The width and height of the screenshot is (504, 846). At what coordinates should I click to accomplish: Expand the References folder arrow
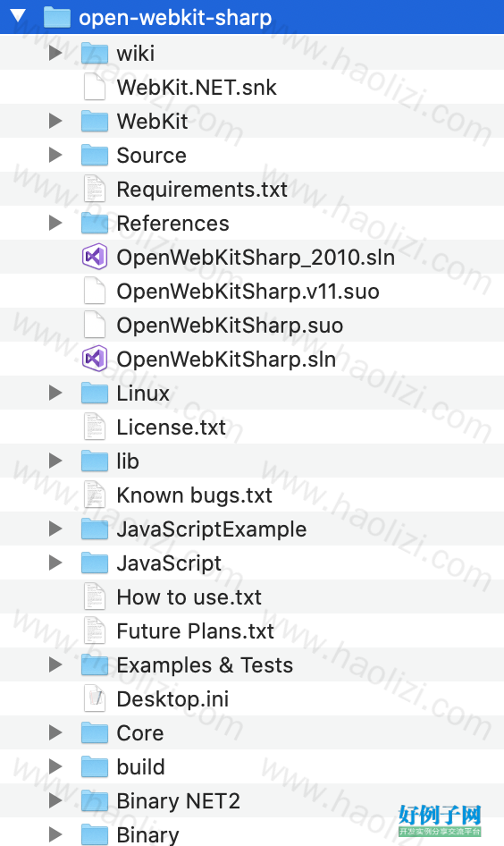coord(55,223)
